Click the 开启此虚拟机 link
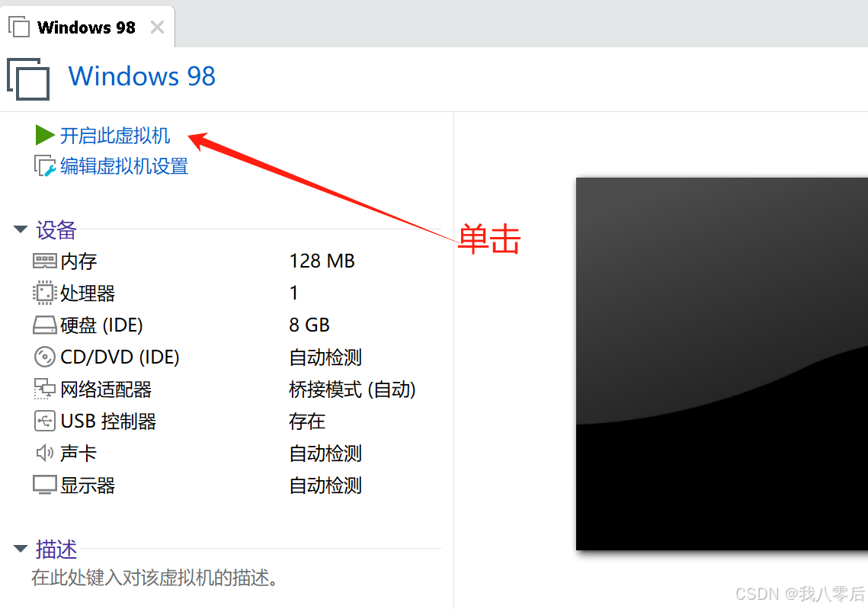Screen dimensions: 868x609 [x=115, y=136]
